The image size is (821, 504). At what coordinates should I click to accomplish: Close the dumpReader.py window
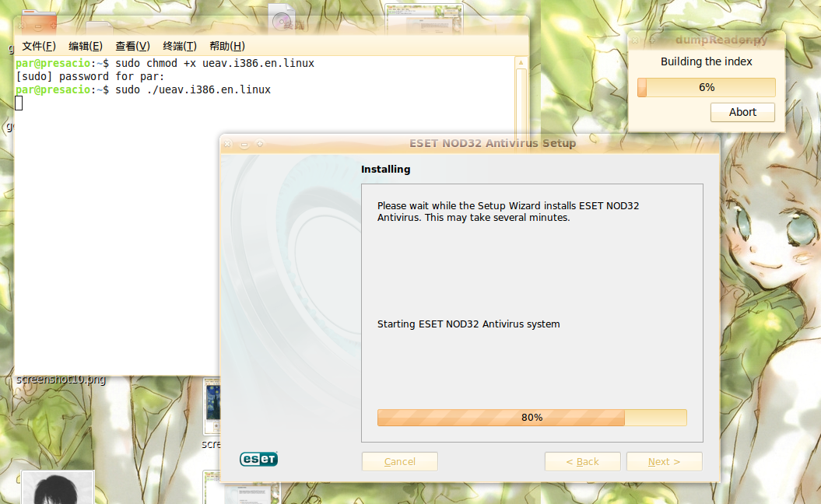tap(634, 40)
